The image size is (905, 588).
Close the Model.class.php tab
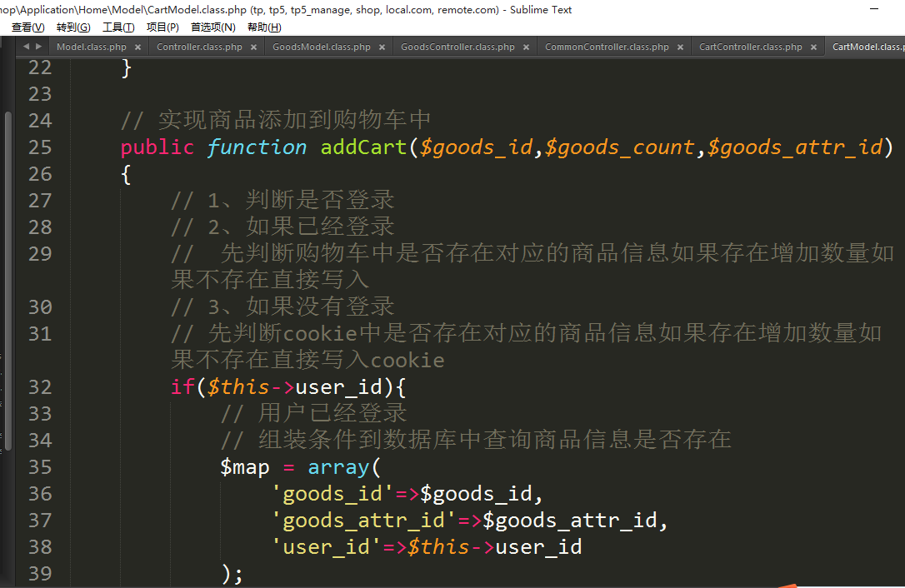click(x=137, y=47)
